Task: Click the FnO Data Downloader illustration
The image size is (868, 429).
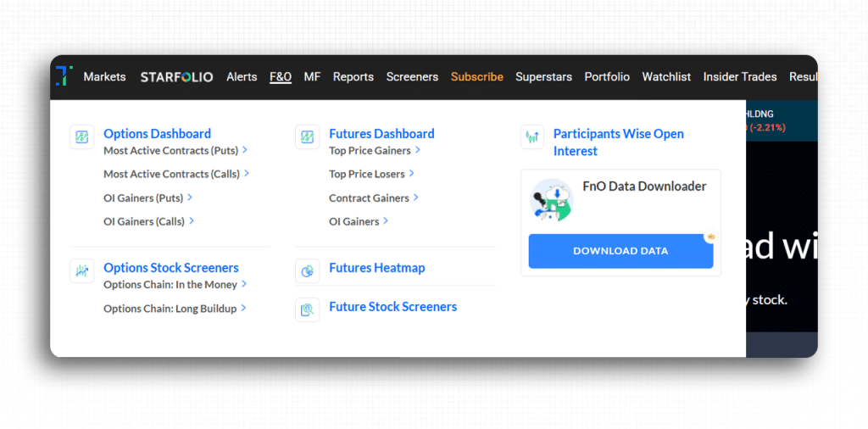Action: coord(552,201)
